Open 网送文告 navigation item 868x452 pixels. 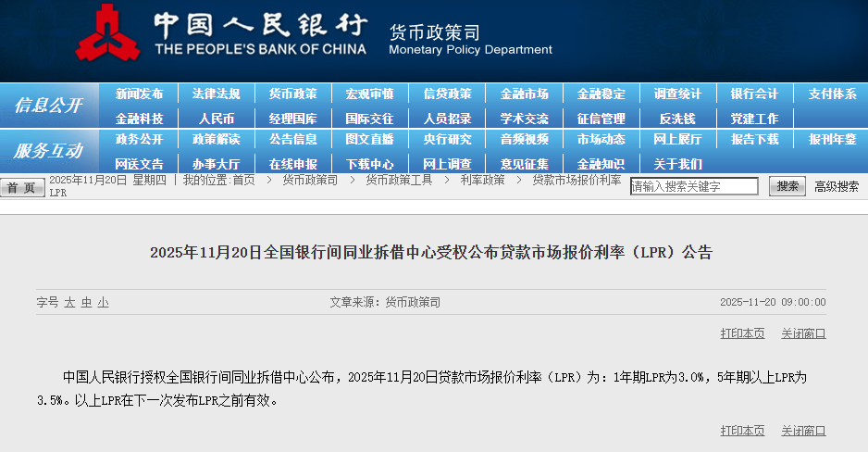(x=139, y=164)
